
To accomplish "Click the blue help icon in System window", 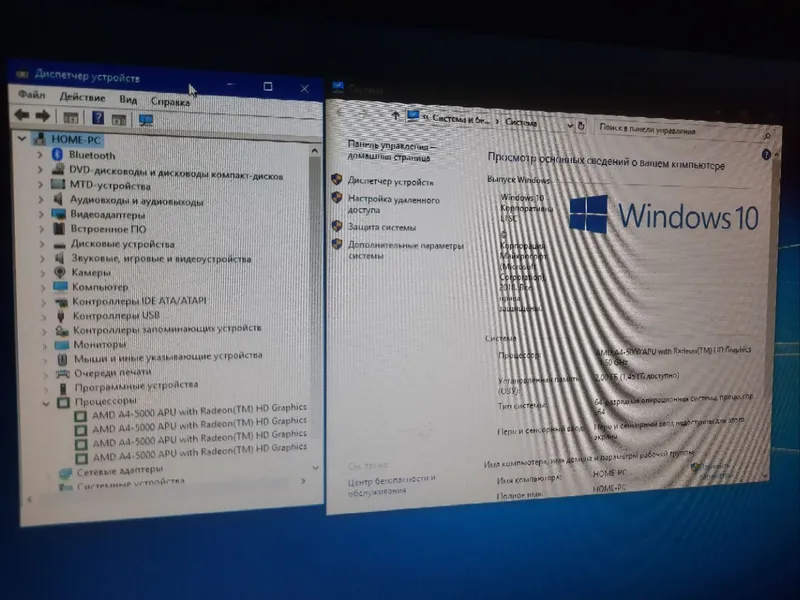I will (x=766, y=154).
